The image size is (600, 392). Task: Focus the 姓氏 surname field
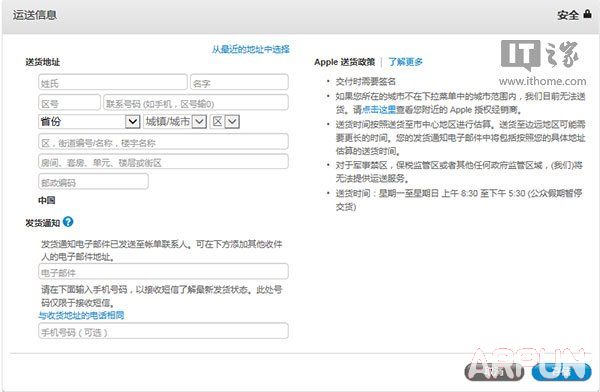point(113,82)
